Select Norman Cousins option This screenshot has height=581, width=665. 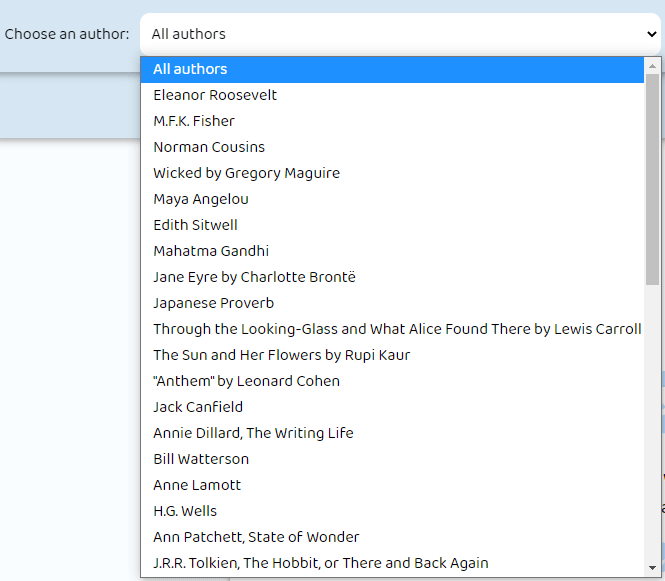pos(392,147)
